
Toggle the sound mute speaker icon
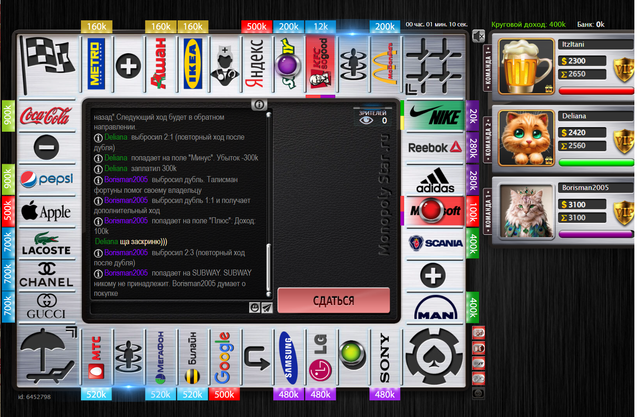tap(478, 36)
